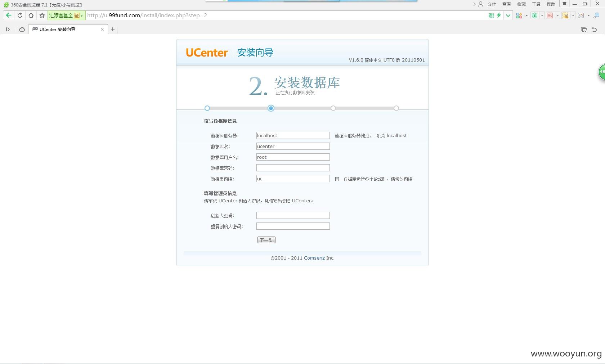The height and width of the screenshot is (364, 605).
Task: Go back with the green arrow button
Action: pyautogui.click(x=9, y=15)
